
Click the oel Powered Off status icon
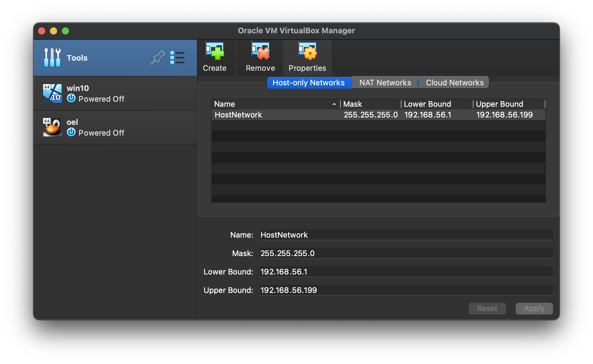click(x=71, y=132)
